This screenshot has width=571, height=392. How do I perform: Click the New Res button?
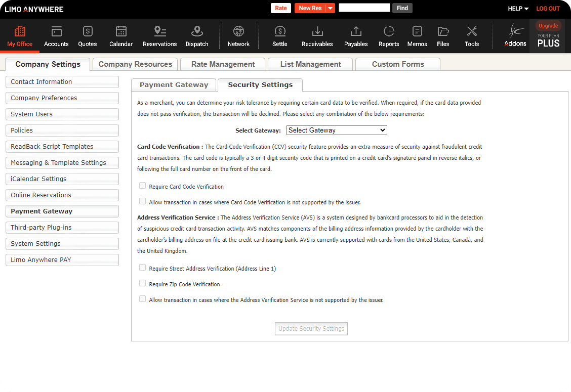(310, 8)
